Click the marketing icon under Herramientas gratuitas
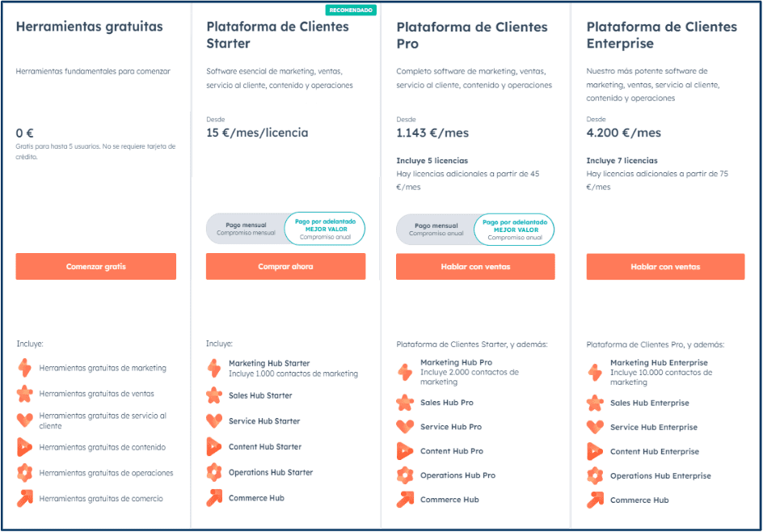Screen dimensions: 763x532 (25, 368)
